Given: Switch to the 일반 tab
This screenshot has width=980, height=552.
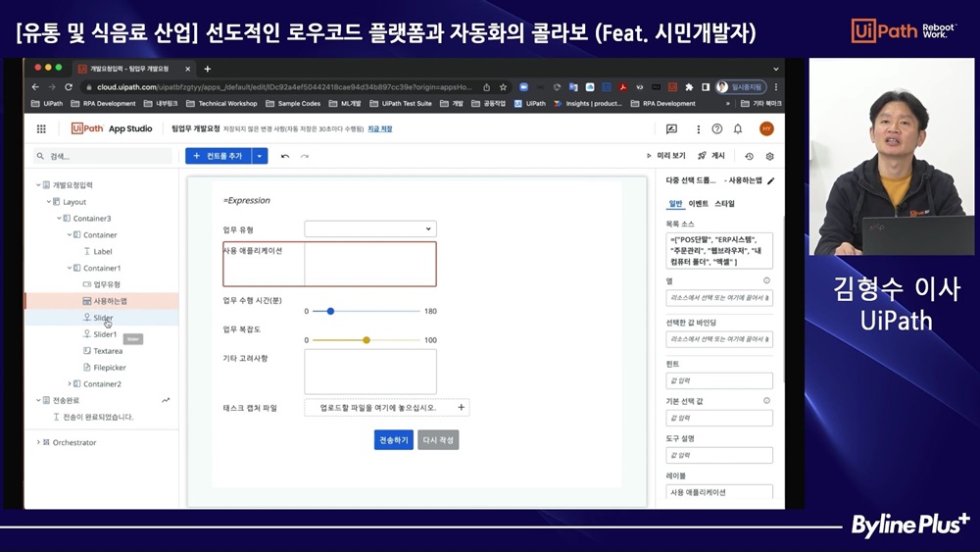Looking at the screenshot, I should pyautogui.click(x=675, y=204).
